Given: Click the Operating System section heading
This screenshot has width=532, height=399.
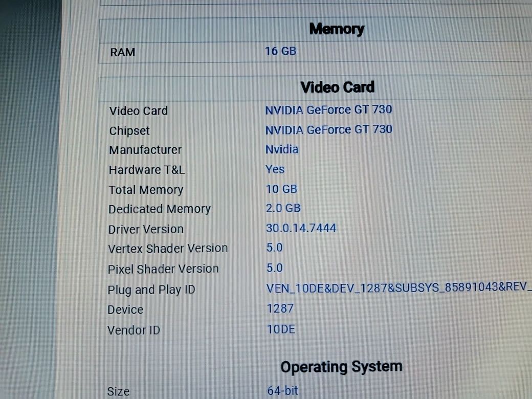Looking at the screenshot, I should click(342, 367).
